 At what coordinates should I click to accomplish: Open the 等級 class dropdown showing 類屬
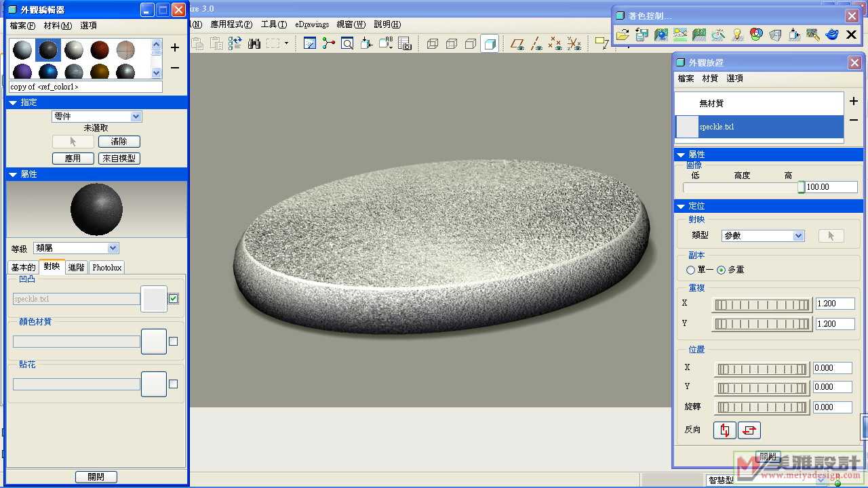click(x=76, y=248)
